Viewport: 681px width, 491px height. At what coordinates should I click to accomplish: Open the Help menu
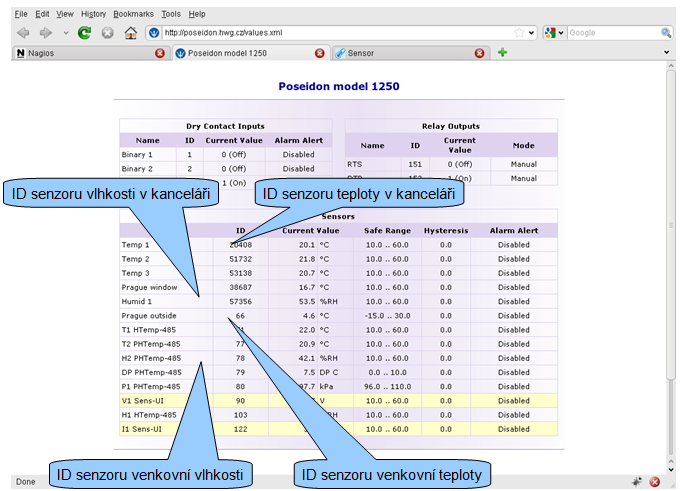(x=197, y=14)
